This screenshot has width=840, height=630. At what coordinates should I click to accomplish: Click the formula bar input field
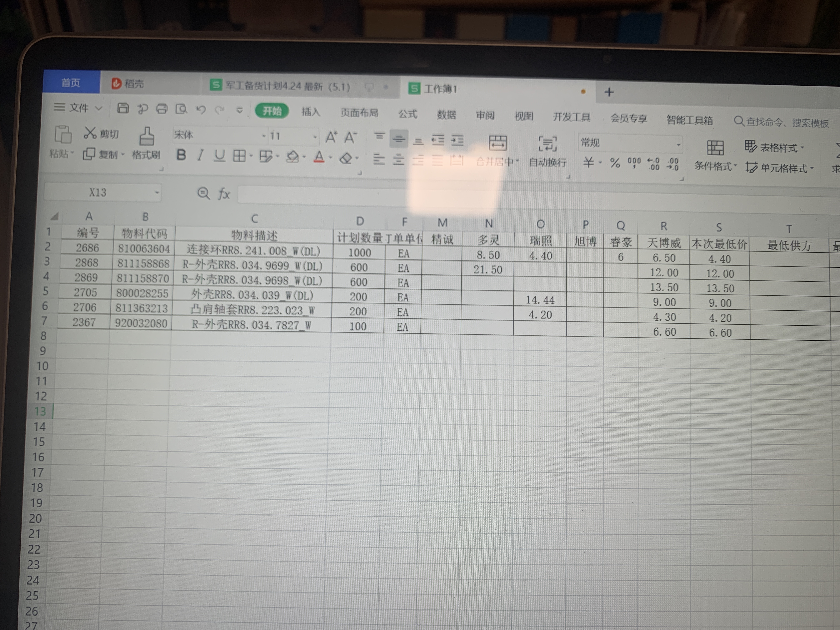[x=323, y=195]
